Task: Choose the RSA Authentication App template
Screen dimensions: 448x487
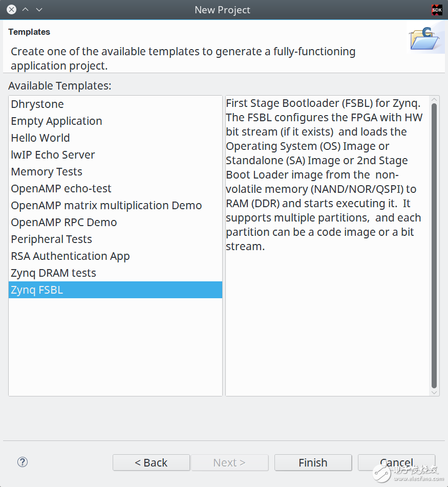Action: pyautogui.click(x=70, y=256)
